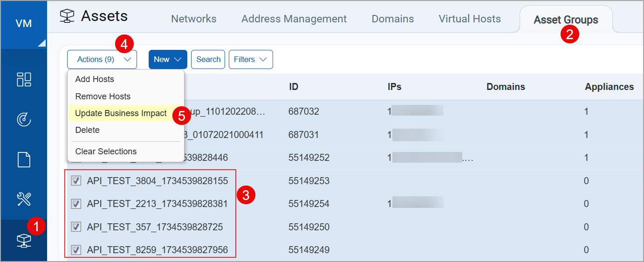Click asset group name API_TEST_2213_1734539828381
Image resolution: width=644 pixels, height=262 pixels.
(158, 204)
